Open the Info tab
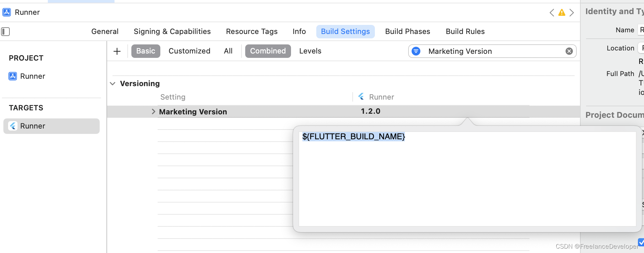Viewport: 644px width, 253px height. tap(299, 32)
